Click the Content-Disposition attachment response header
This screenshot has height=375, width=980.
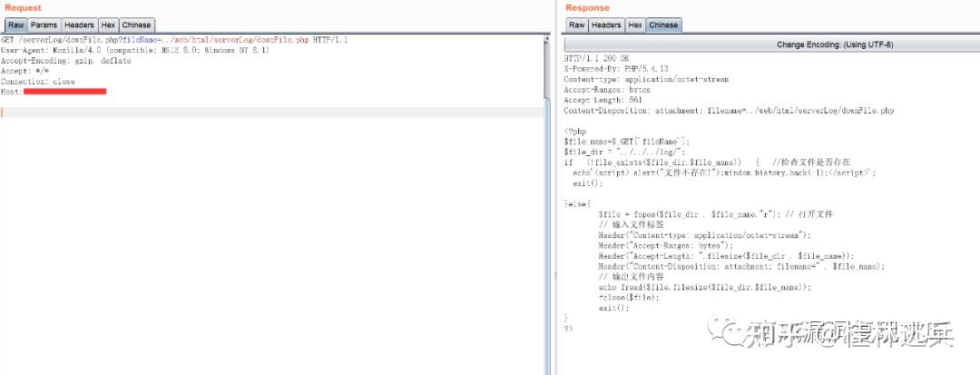point(729,111)
